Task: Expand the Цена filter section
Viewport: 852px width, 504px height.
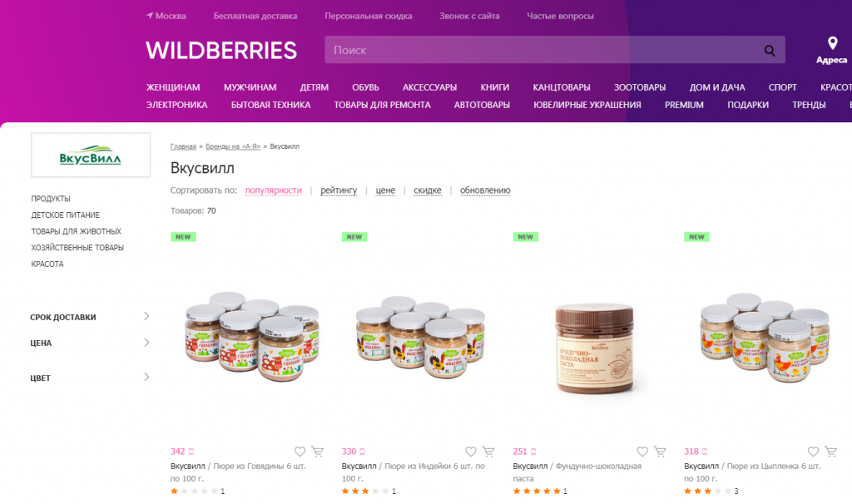Action: [x=90, y=343]
